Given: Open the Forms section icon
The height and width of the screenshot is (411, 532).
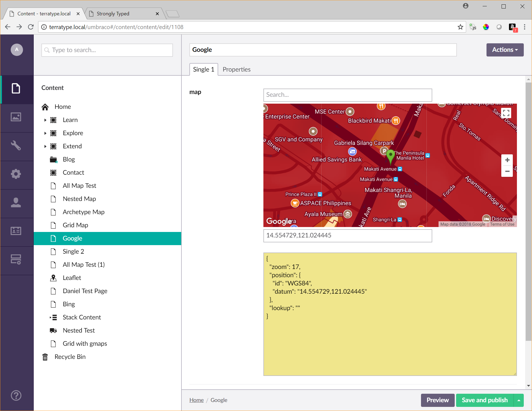Looking at the screenshot, I should coord(16,259).
